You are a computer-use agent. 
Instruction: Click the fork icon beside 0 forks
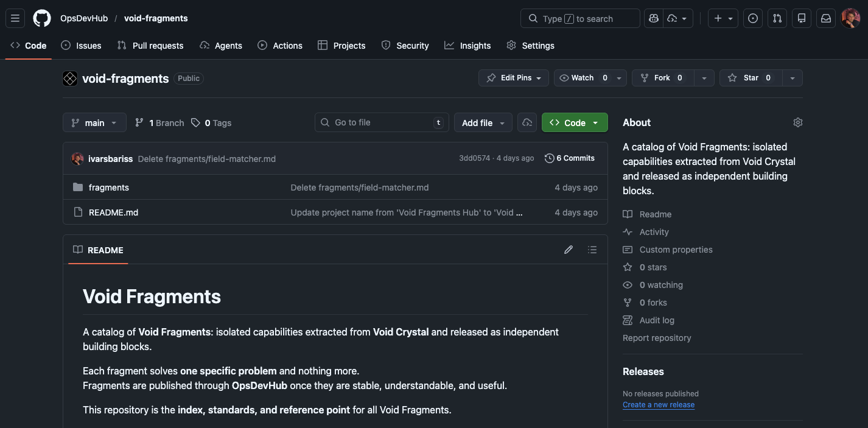628,303
